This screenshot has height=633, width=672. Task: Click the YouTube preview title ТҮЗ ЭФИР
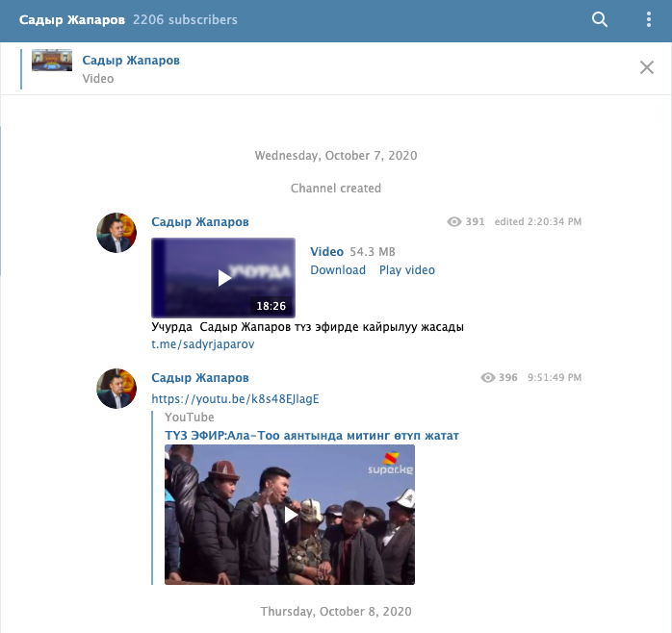click(311, 436)
